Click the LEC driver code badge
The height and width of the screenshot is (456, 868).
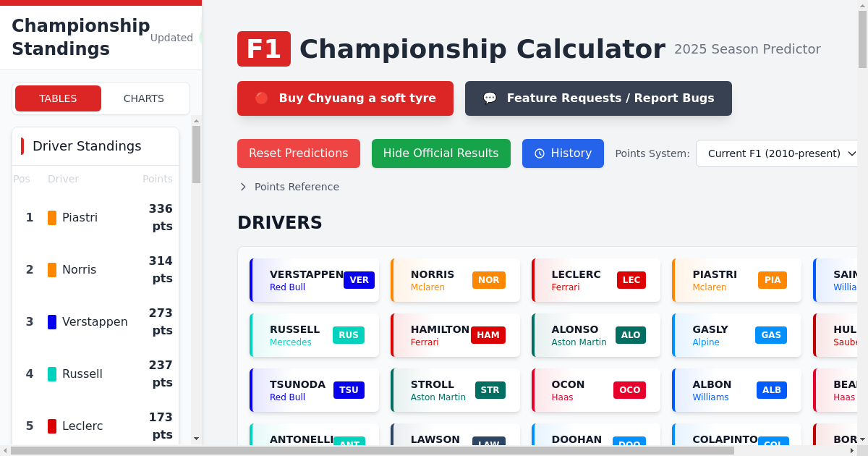coord(631,280)
